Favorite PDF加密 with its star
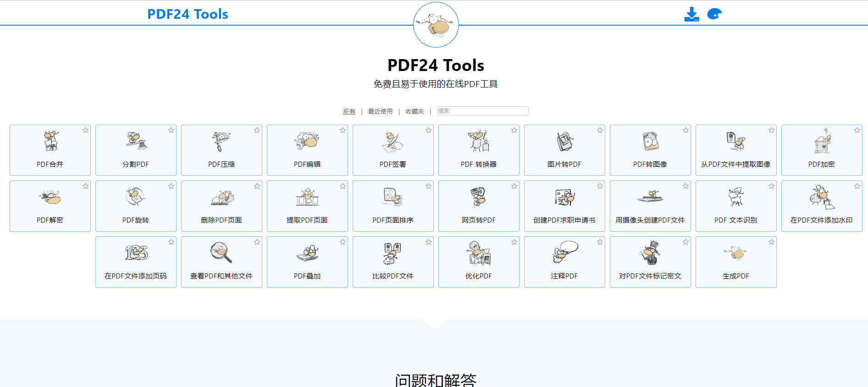 tap(857, 130)
